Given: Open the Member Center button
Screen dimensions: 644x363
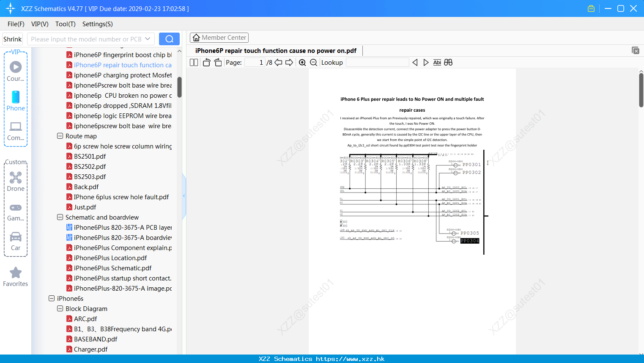Looking at the screenshot, I should click(x=219, y=38).
